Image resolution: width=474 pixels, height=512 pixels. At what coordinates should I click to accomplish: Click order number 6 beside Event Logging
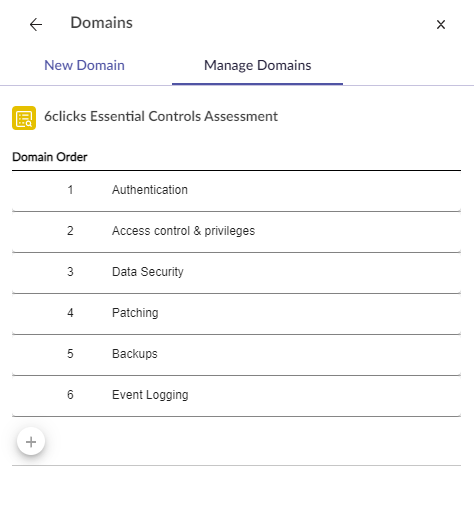(70, 395)
